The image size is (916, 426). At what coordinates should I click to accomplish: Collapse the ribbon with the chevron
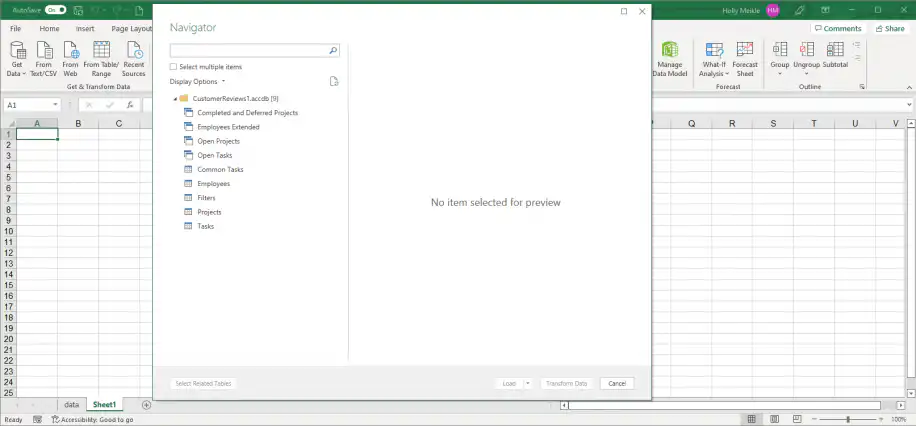pos(909,87)
